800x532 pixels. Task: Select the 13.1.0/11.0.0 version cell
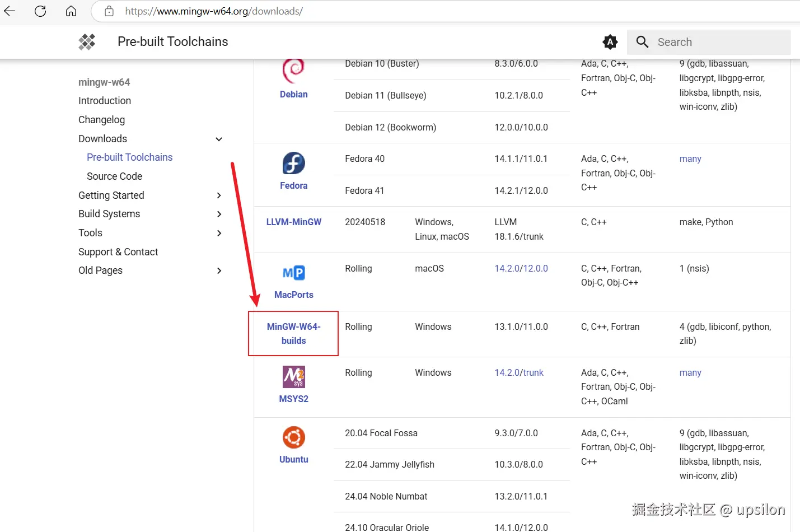click(x=521, y=327)
